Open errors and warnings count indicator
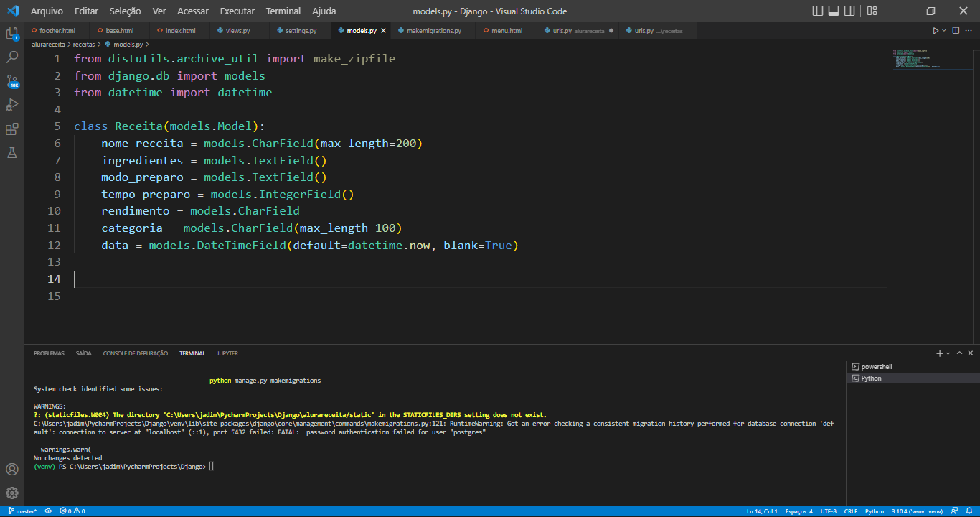980x517 pixels. click(72, 511)
